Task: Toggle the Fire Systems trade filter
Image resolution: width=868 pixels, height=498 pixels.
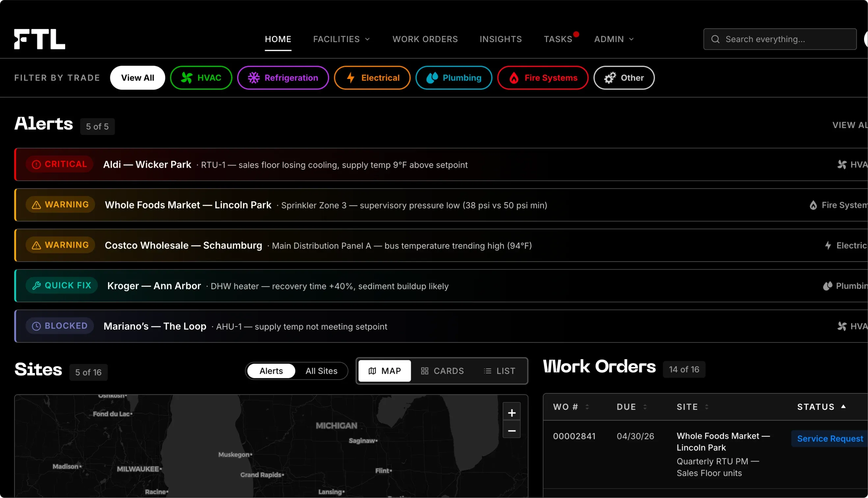Action: coord(543,78)
